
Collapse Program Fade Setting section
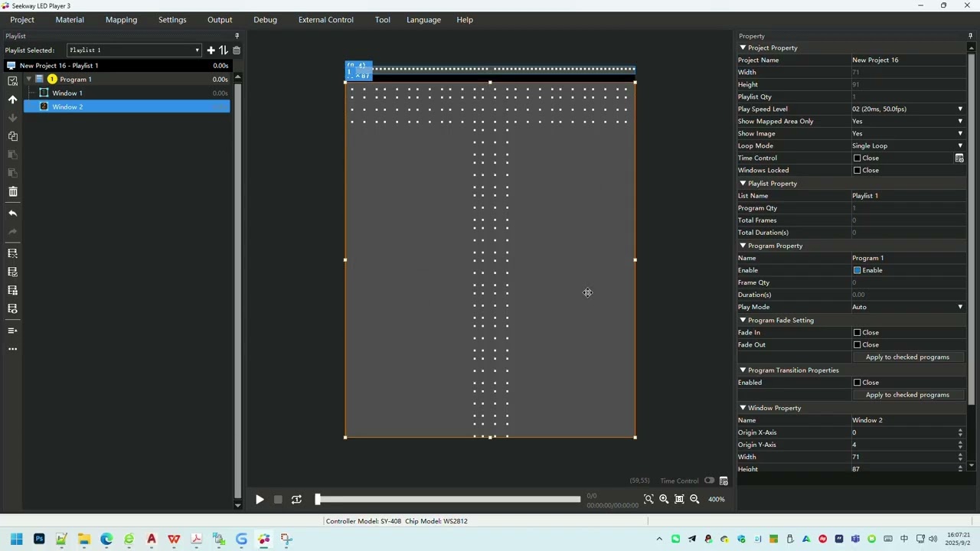tap(743, 320)
